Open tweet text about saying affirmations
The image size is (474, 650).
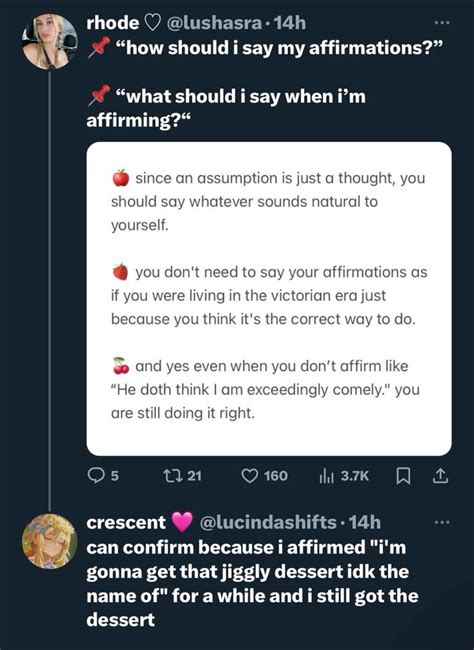[x=265, y=84]
